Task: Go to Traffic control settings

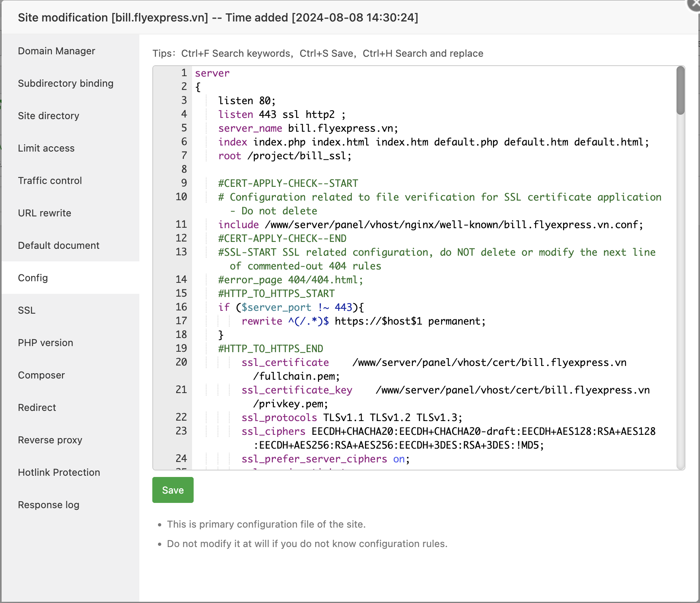Action: point(50,181)
